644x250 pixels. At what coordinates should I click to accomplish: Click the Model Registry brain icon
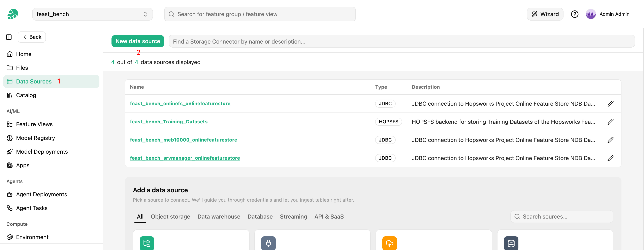pyautogui.click(x=9, y=138)
